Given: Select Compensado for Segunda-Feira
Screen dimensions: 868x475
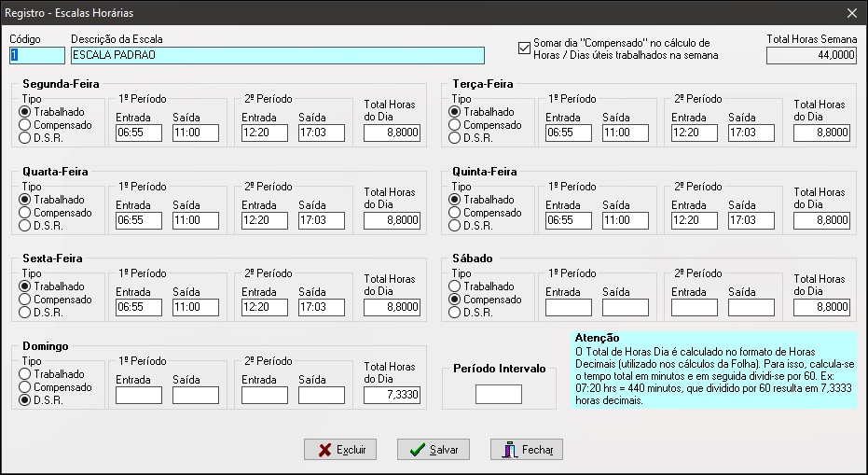Looking at the screenshot, I should point(25,125).
